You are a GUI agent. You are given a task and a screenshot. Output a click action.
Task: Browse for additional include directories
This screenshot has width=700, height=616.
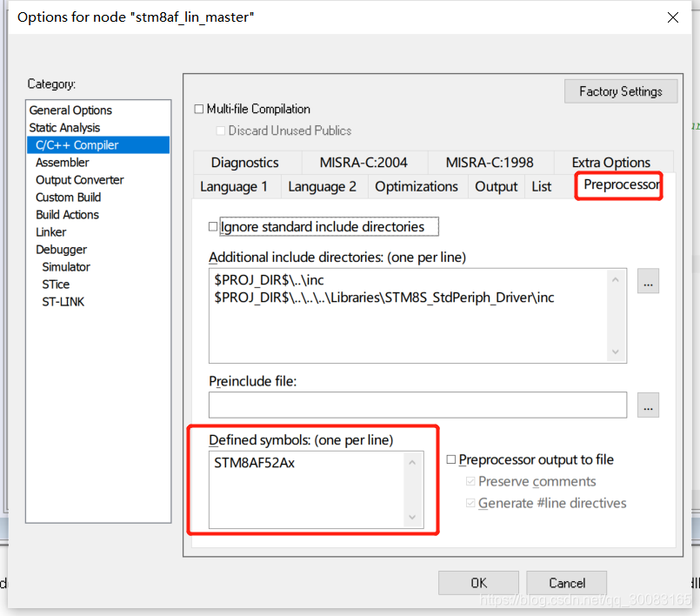648,281
